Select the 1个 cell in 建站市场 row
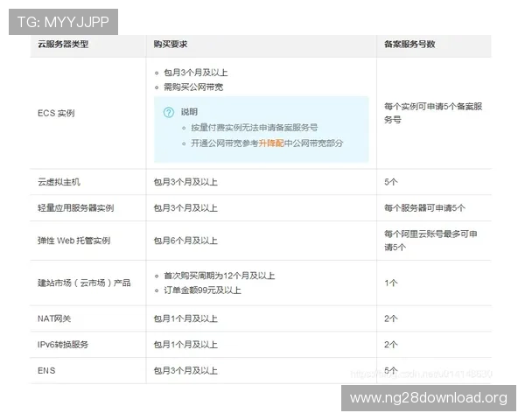Screen dimensions: 525x420 tap(391, 283)
